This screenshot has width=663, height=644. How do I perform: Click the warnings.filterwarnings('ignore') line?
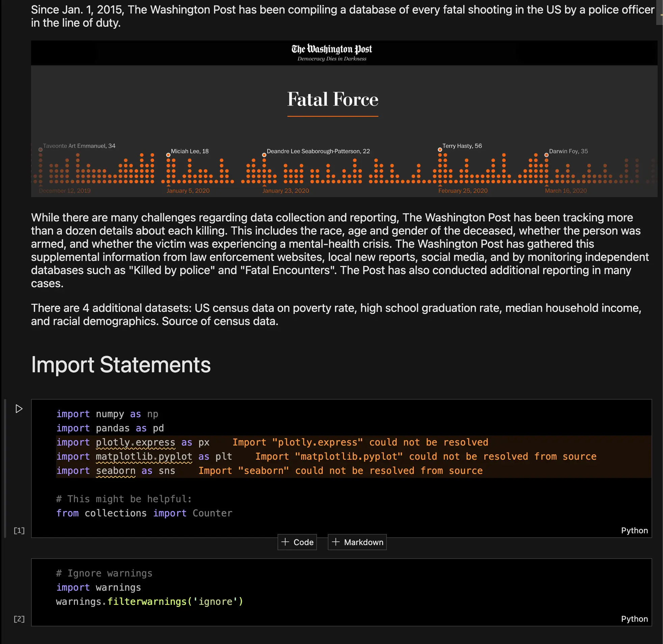[150, 602]
